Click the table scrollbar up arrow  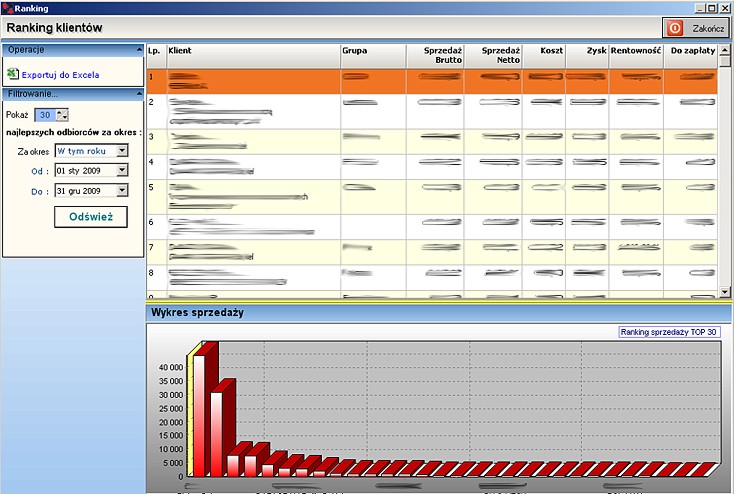click(x=725, y=50)
